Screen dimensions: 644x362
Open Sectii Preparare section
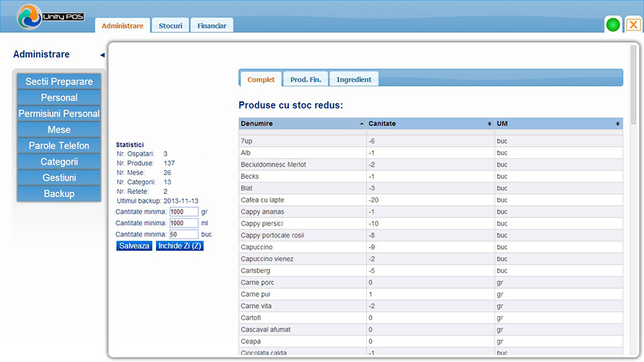click(x=59, y=82)
